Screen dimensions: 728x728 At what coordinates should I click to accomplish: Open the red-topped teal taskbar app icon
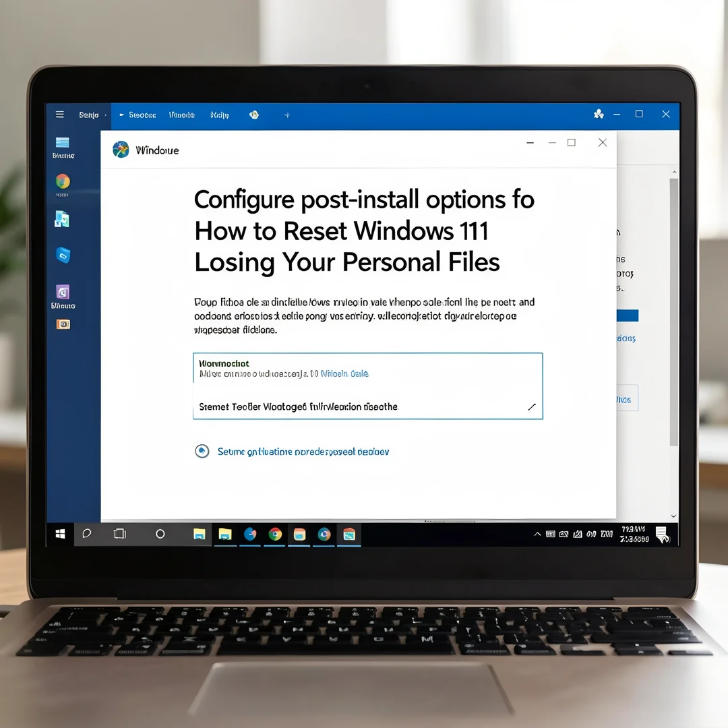tap(349, 535)
